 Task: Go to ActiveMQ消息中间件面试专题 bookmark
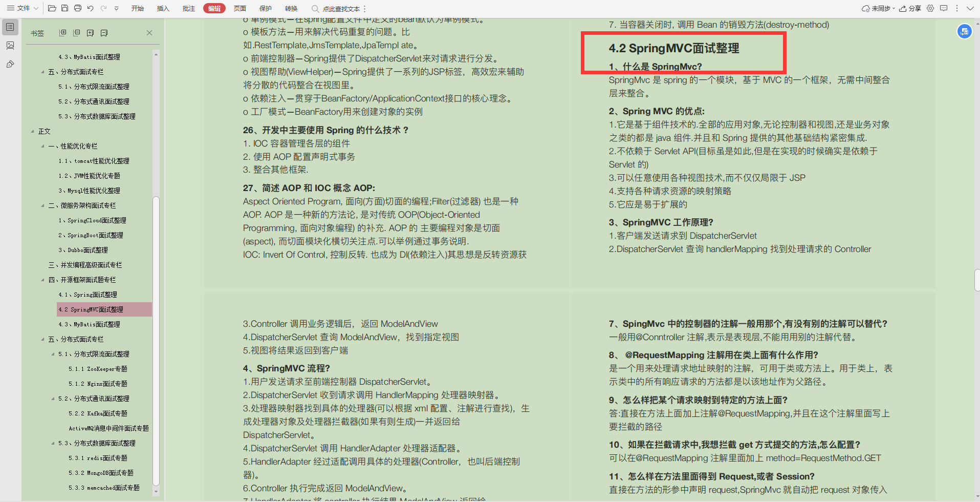click(108, 428)
